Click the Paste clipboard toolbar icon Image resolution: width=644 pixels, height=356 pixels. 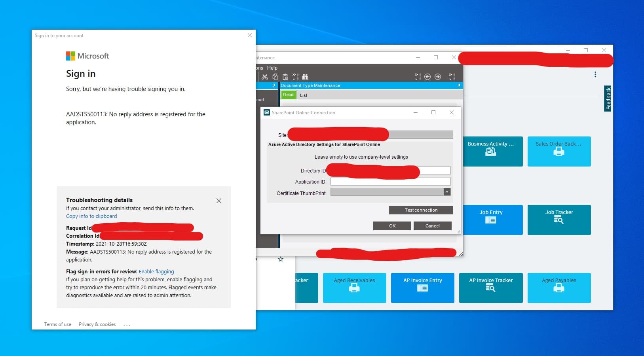click(x=285, y=77)
